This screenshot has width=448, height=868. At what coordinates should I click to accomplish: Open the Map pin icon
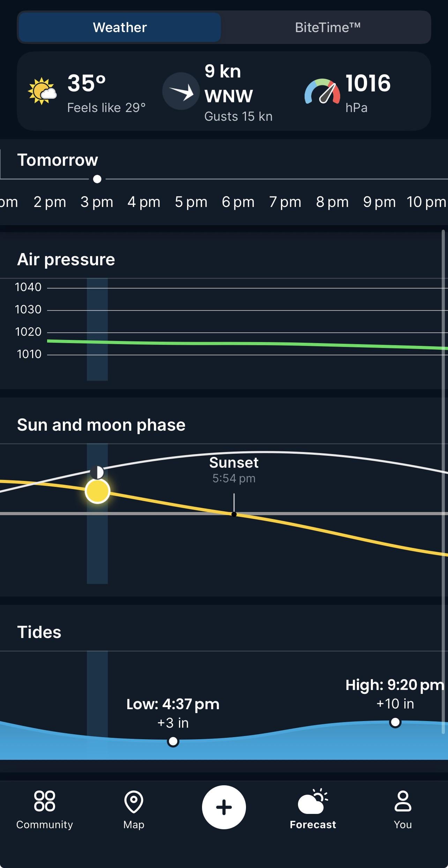(134, 802)
